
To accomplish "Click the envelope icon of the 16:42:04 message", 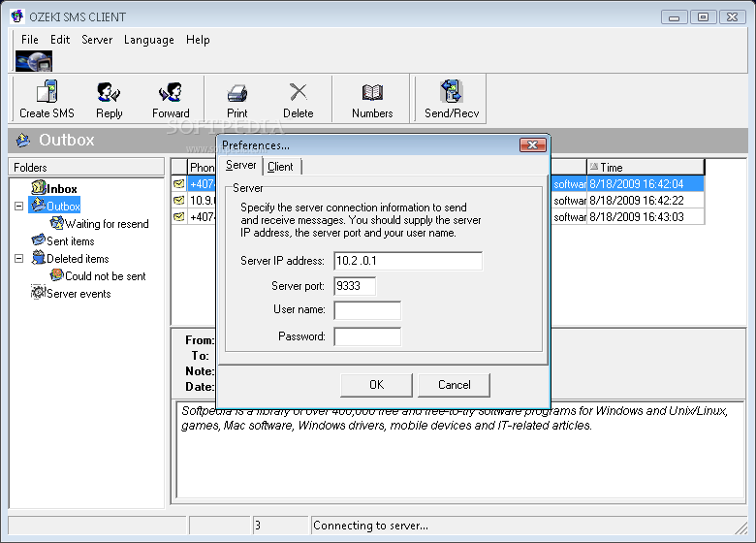I will click(x=179, y=183).
